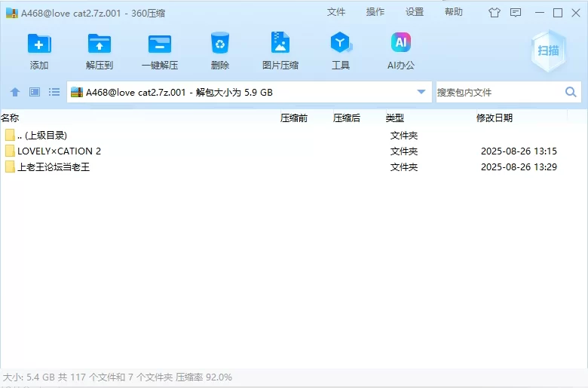Image resolution: width=588 pixels, height=388 pixels.
Task: Open the skin (shirt) icon in title bar
Action: [495, 13]
